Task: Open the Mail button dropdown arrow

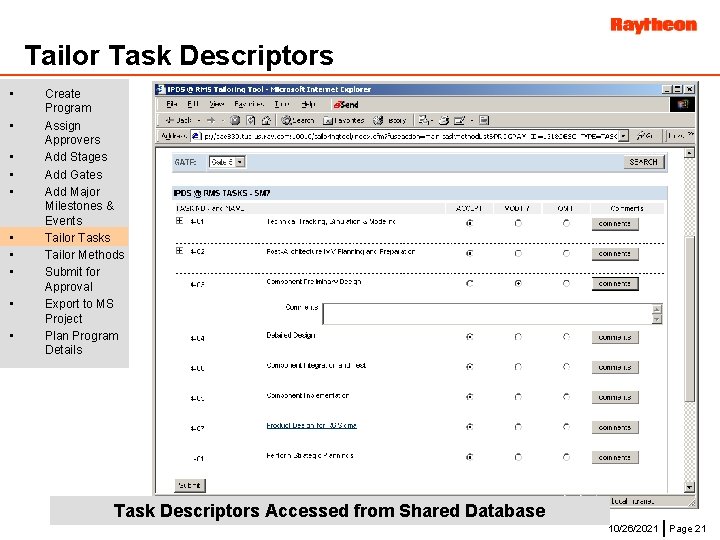Action: [x=431, y=121]
